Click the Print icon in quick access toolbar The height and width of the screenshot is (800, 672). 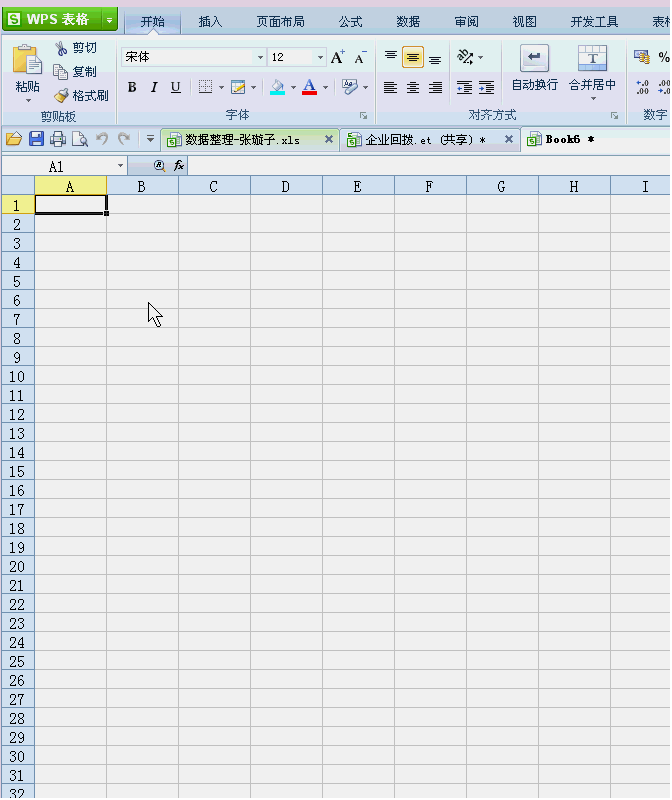[x=58, y=139]
